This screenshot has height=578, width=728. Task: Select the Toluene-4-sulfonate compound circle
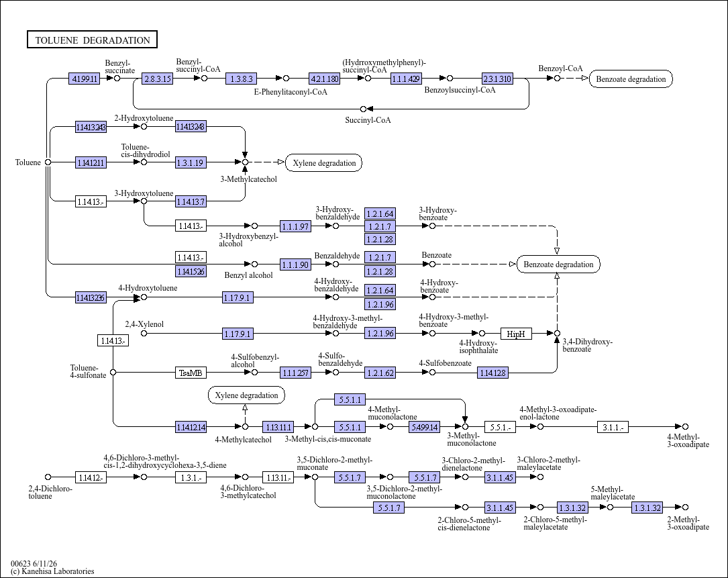113,372
